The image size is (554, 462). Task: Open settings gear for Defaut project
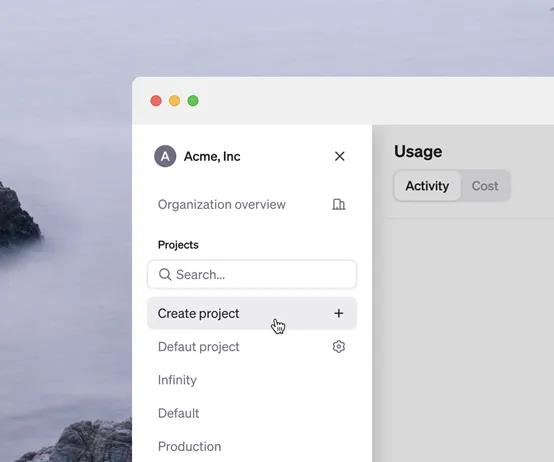click(338, 346)
